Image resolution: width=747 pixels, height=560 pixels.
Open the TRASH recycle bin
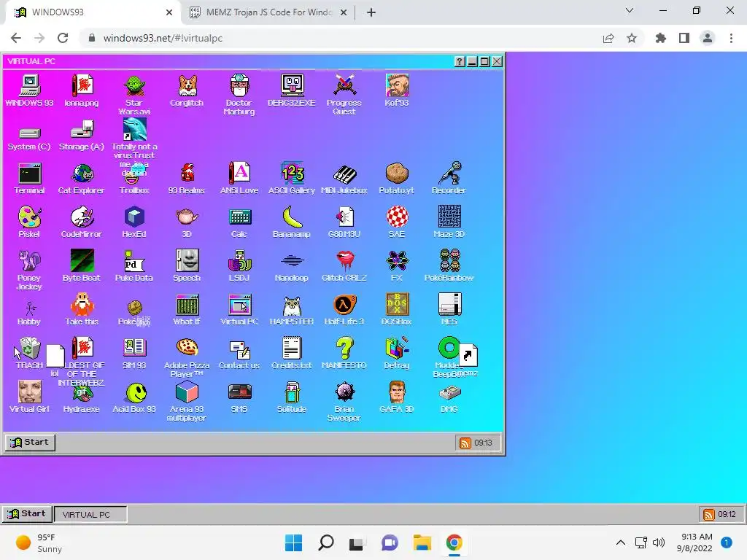click(x=29, y=349)
